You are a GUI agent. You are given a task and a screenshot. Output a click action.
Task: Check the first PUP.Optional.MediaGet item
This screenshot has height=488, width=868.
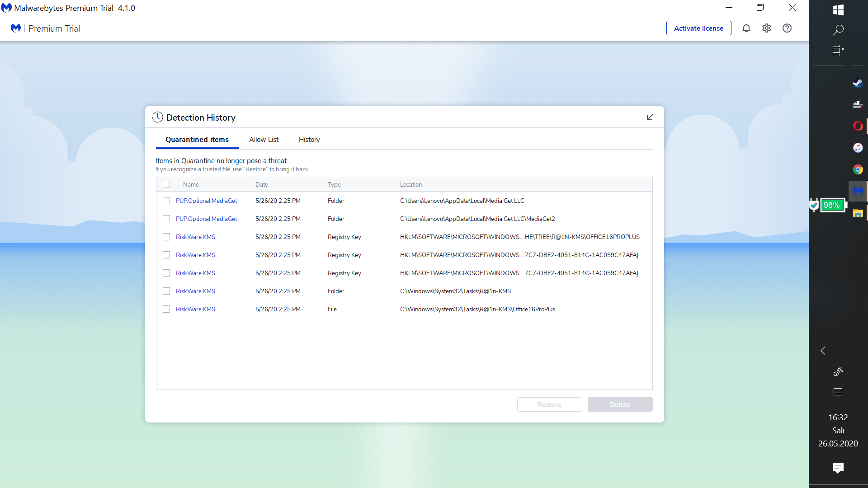click(166, 201)
